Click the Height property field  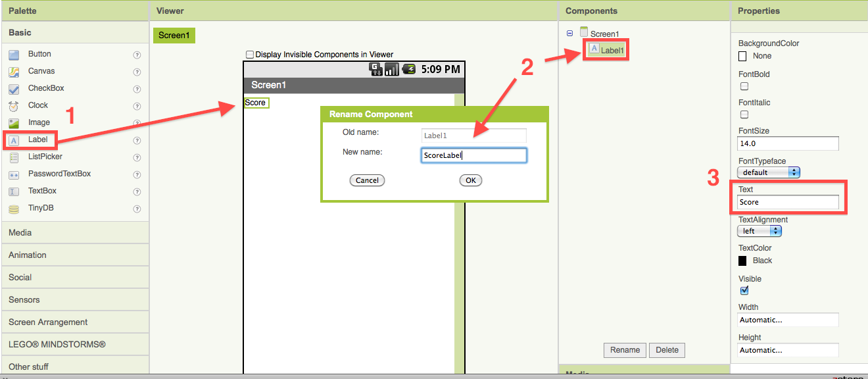point(788,350)
